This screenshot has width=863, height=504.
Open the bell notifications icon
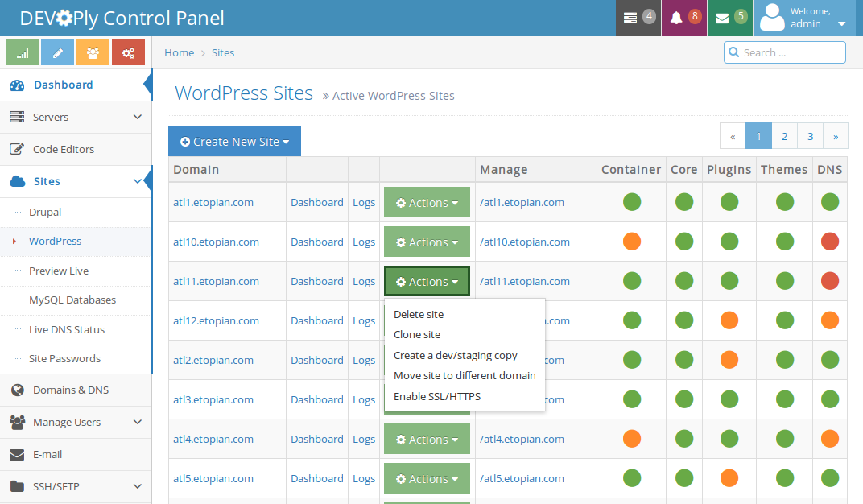tap(683, 18)
